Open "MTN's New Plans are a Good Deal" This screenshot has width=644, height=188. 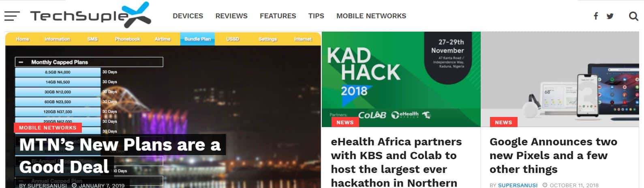(x=120, y=156)
